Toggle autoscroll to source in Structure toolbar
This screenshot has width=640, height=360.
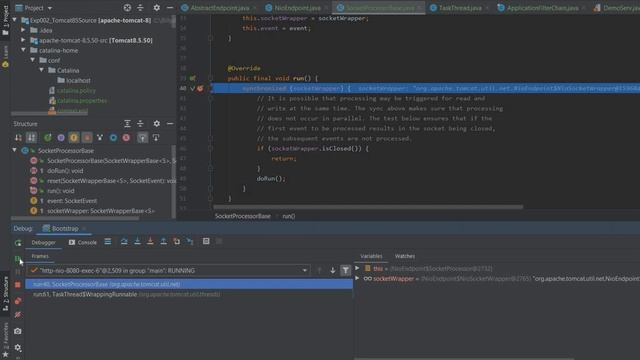142,138
